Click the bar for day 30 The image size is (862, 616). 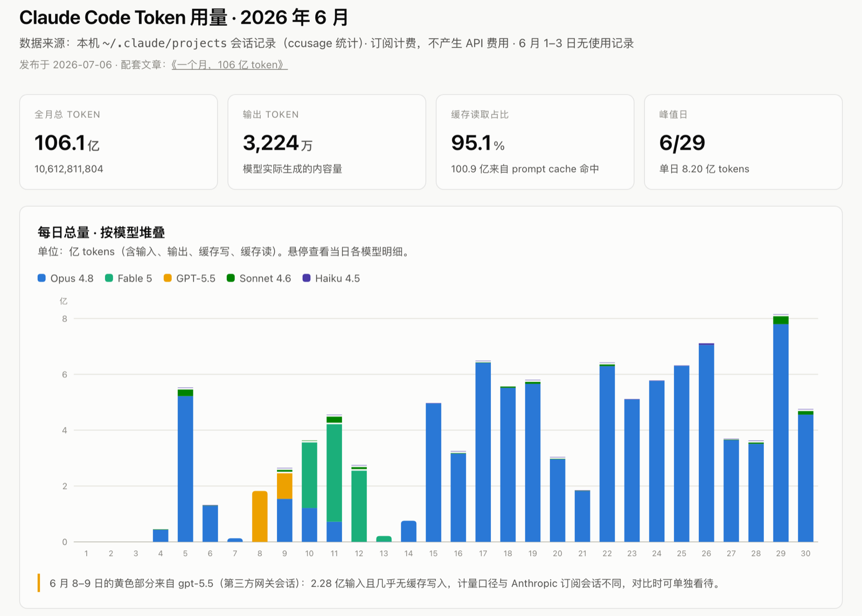805,476
